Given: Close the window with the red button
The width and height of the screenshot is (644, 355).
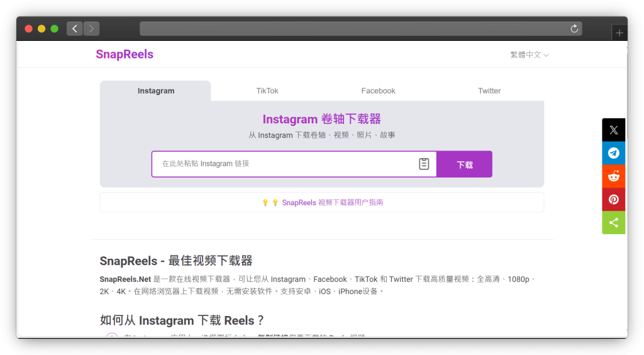Looking at the screenshot, I should (29, 29).
